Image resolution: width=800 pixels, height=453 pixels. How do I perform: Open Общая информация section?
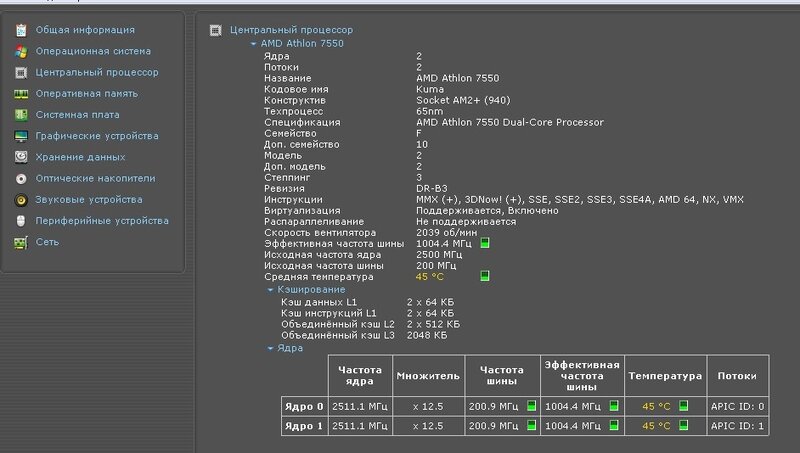coord(85,30)
